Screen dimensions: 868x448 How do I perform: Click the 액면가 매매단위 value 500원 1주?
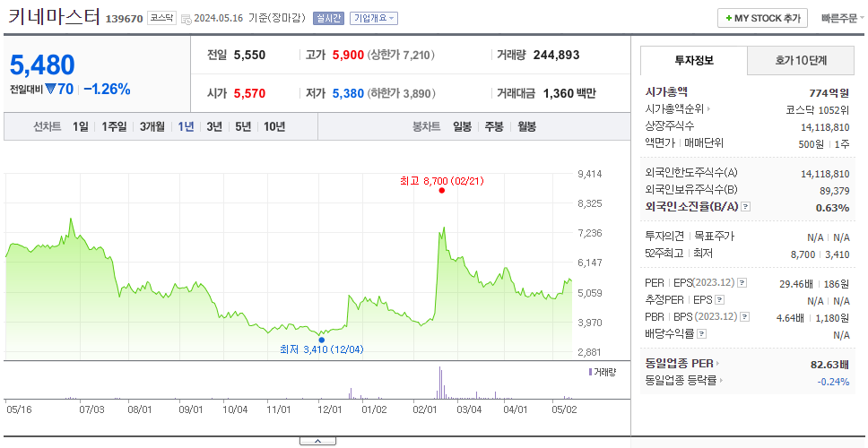click(x=824, y=143)
